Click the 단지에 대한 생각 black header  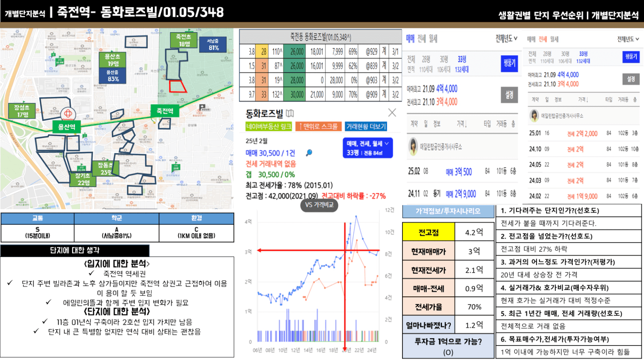(x=75, y=250)
